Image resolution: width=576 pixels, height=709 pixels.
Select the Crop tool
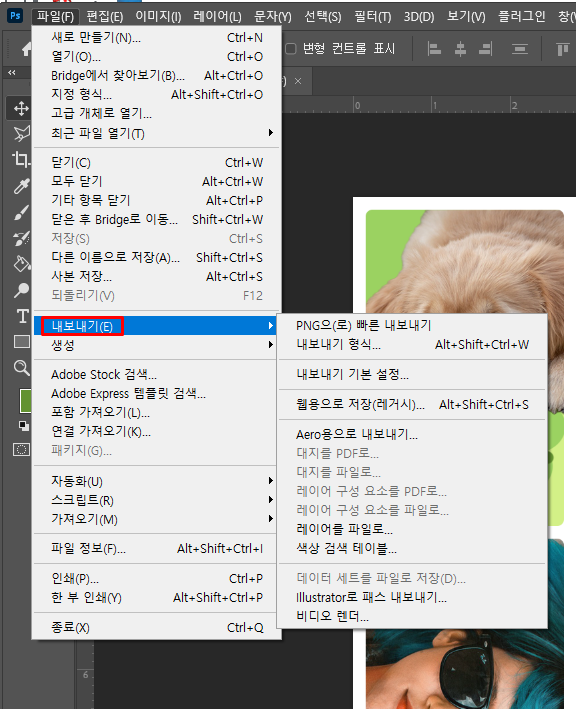(x=21, y=159)
